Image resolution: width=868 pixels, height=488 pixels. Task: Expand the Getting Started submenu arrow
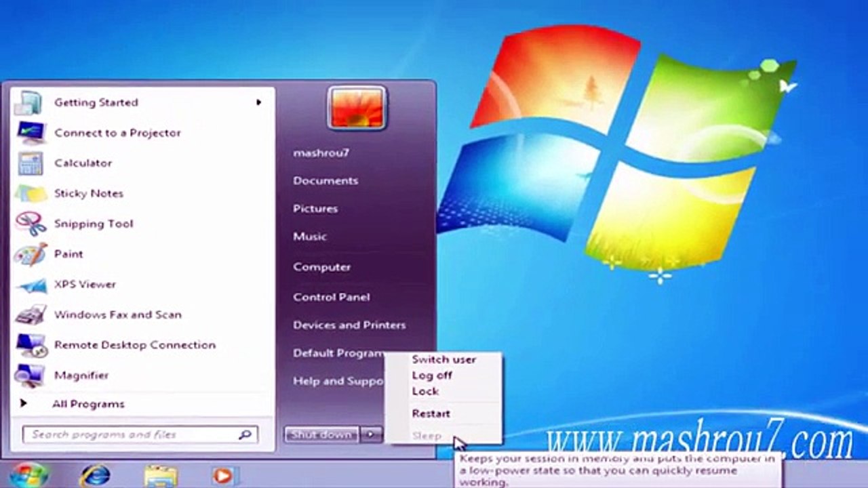(258, 102)
